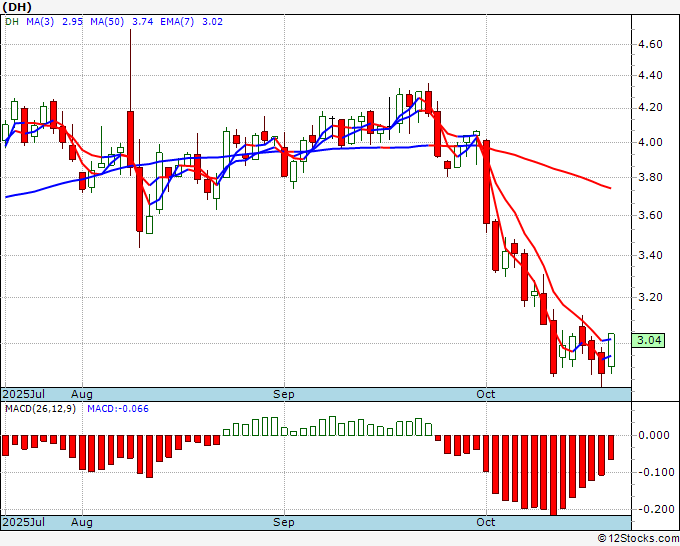Image resolution: width=680 pixels, height=546 pixels.
Task: Click Aug on price chart timeline
Action: tap(82, 394)
